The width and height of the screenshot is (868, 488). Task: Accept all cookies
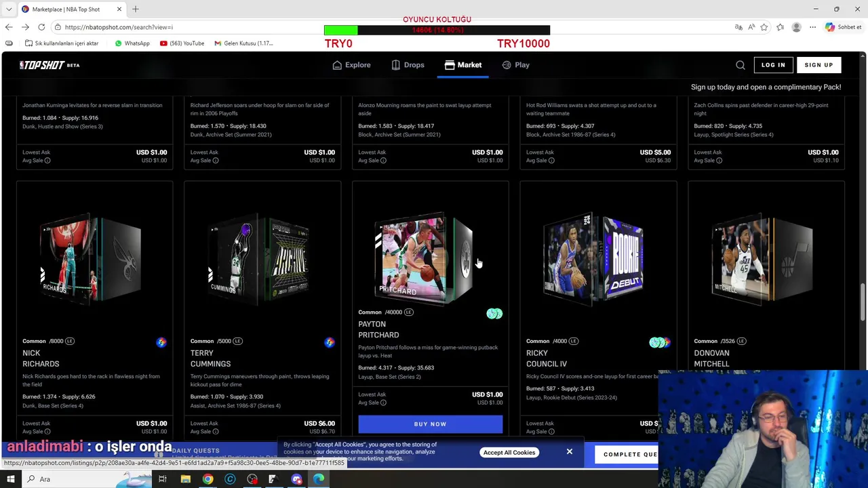click(509, 452)
